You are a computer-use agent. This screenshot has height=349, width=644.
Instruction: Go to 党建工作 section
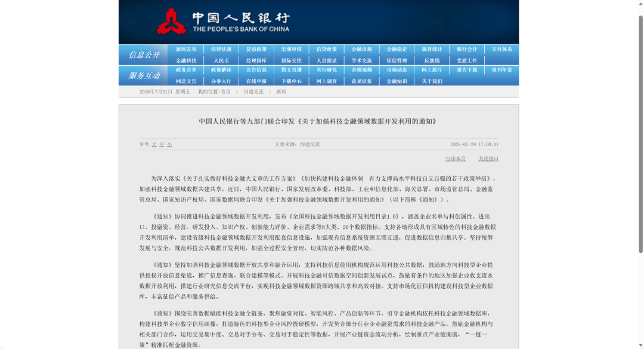point(467,60)
